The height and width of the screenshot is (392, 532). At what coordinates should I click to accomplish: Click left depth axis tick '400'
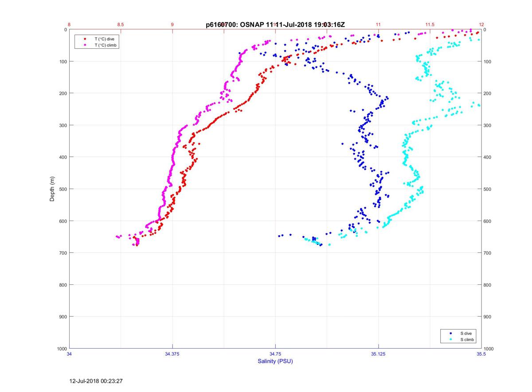[63, 157]
